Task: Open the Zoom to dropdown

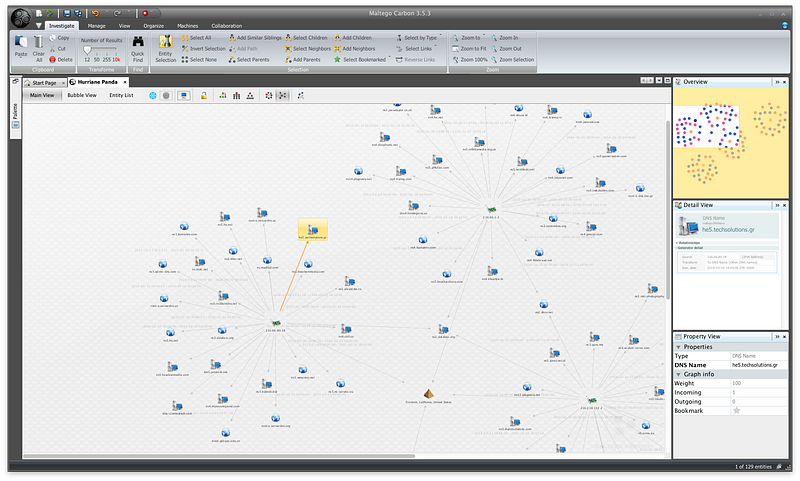Action: (x=469, y=38)
